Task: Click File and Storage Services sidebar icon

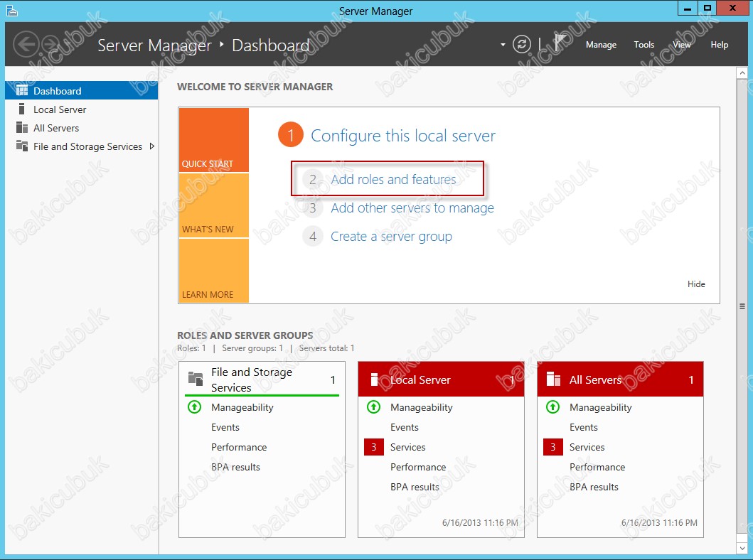Action: point(21,146)
